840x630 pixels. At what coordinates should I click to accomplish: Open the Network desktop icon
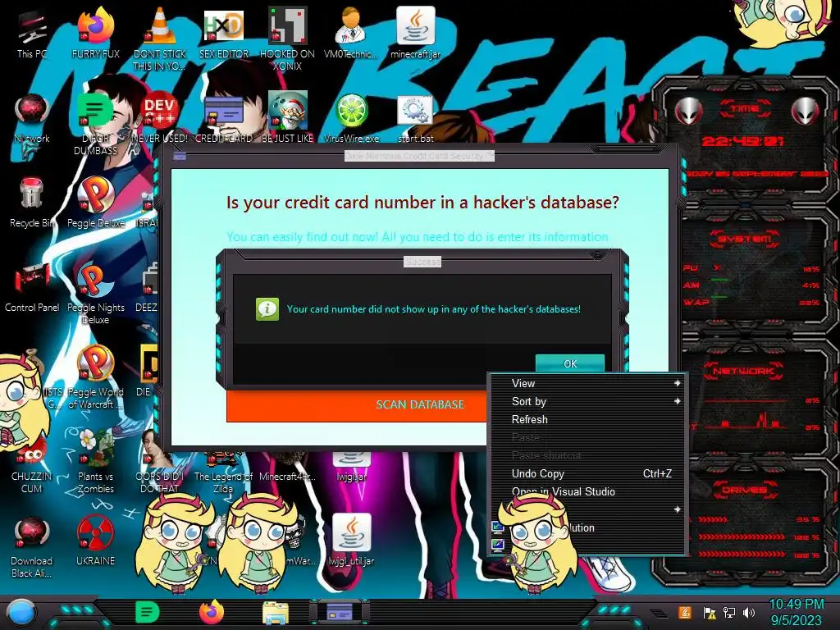point(32,119)
